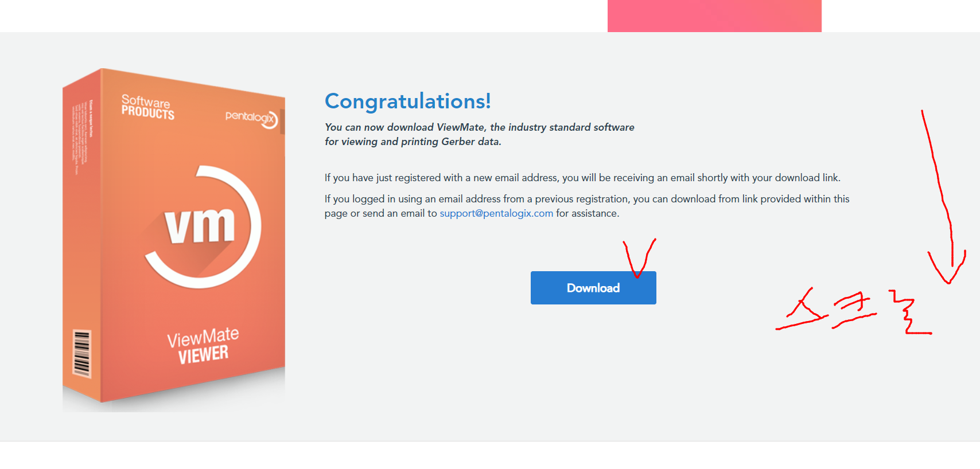Click the "If you logged in using" paragraph
Viewport: 980px width, 469px height.
click(x=587, y=206)
